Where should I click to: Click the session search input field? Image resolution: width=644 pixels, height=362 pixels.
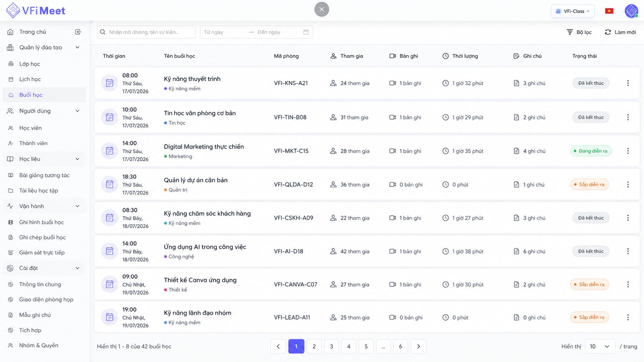[146, 32]
